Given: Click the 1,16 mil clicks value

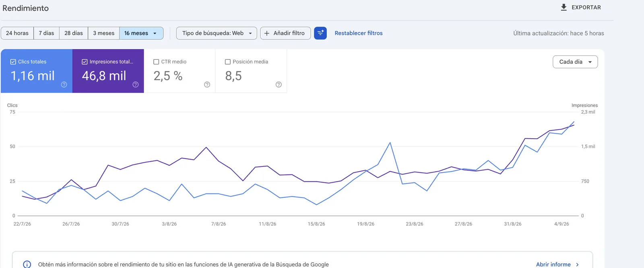Looking at the screenshot, I should tap(33, 76).
